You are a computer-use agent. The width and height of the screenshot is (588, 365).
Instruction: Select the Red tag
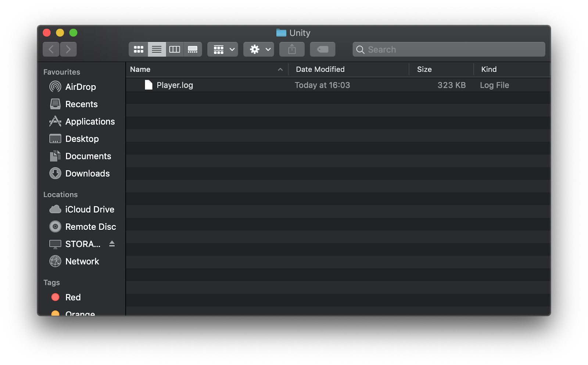[x=73, y=297]
